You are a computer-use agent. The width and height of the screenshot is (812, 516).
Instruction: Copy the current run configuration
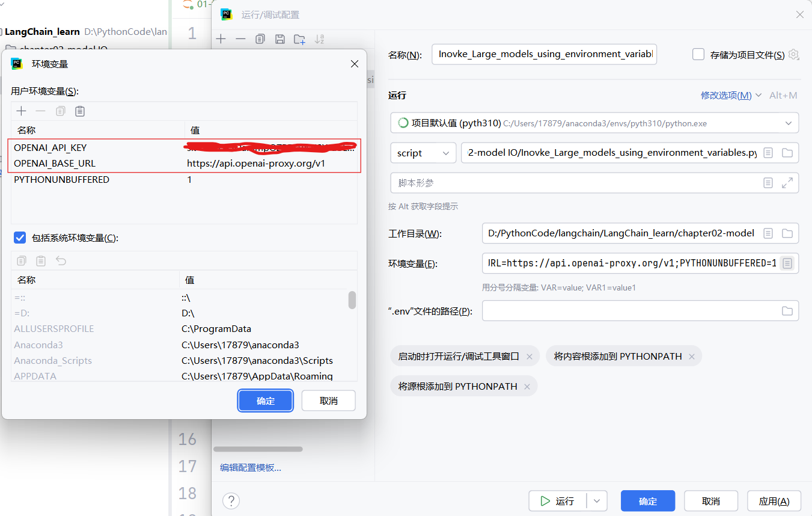[259, 39]
